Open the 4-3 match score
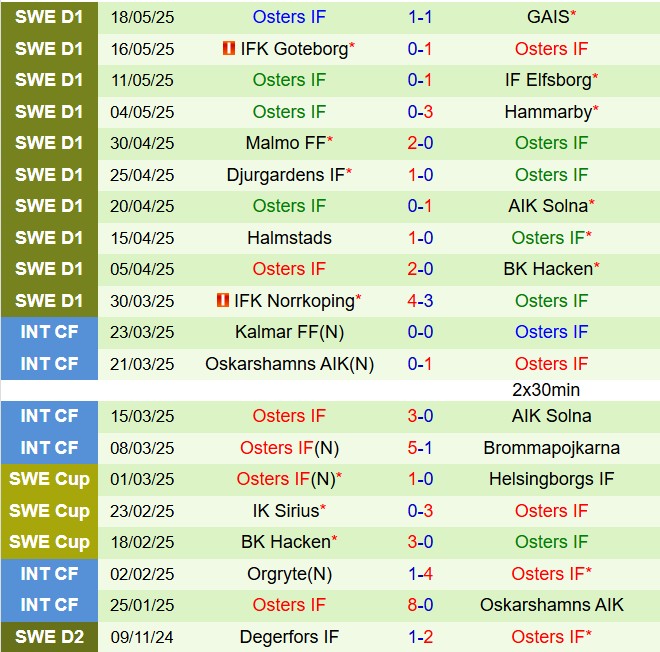660x652 pixels. tap(420, 300)
